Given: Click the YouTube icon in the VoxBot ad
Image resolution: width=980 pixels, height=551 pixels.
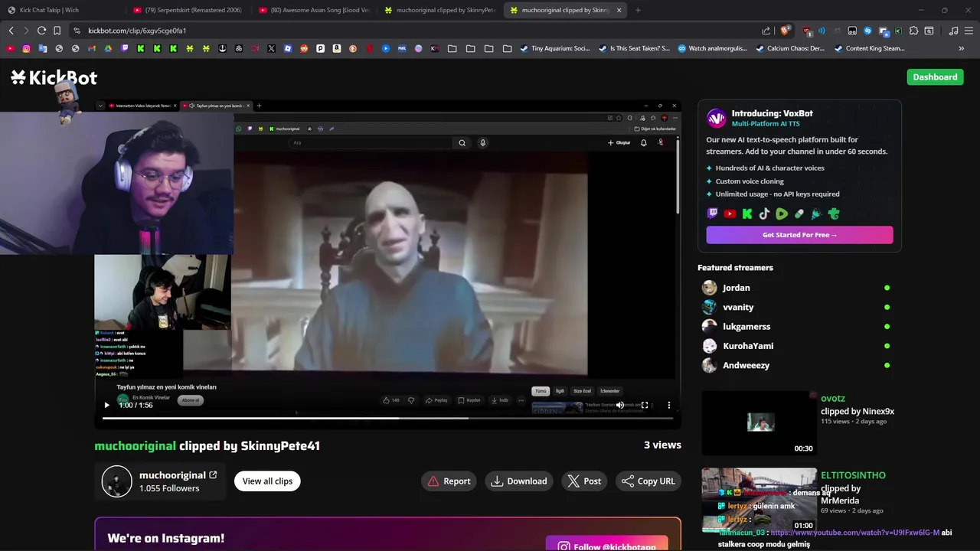Looking at the screenshot, I should pos(730,214).
